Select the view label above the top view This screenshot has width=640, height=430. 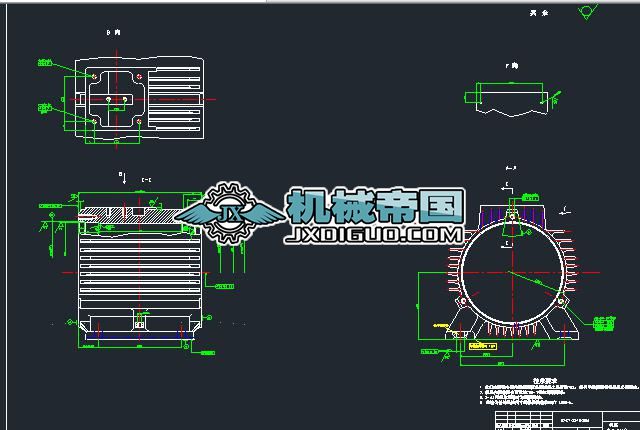113,32
